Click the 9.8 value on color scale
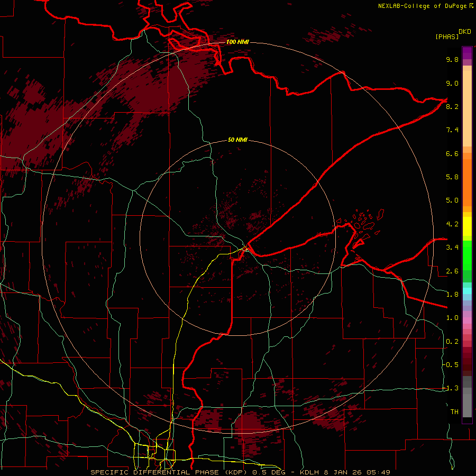The width and height of the screenshot is (476, 476). [452, 59]
